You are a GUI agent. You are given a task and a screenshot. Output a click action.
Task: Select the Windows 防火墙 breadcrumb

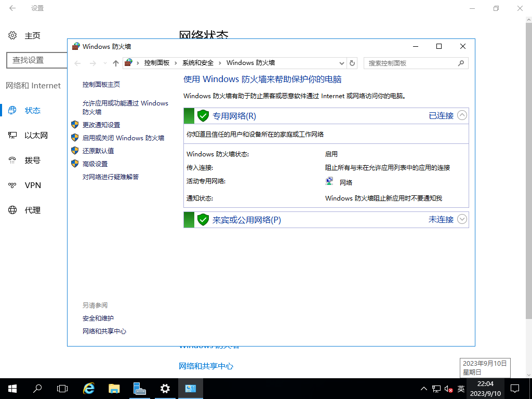[251, 63]
